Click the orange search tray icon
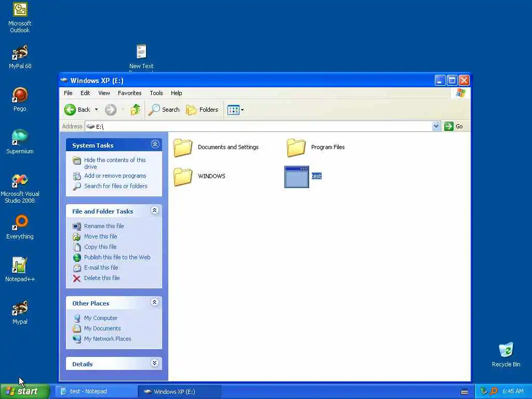Image resolution: width=532 pixels, height=399 pixels. [494, 391]
